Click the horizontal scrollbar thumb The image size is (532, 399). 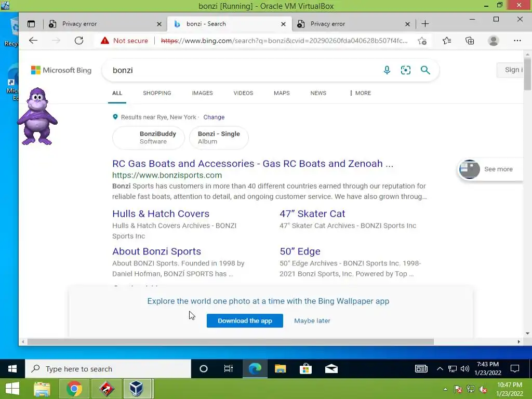click(230, 342)
